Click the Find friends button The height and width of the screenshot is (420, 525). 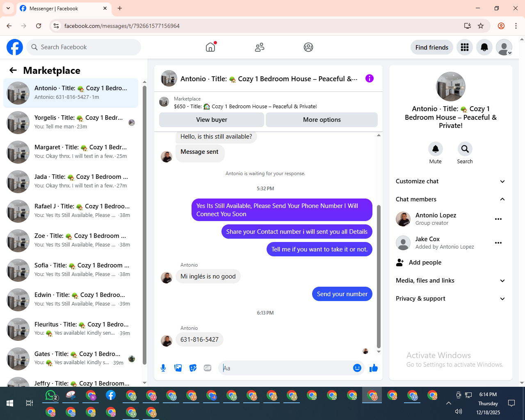pos(432,47)
